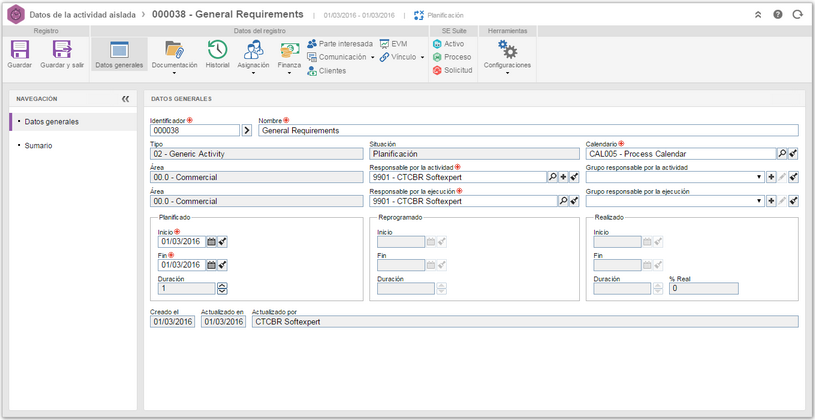Click the Guardar save icon

(x=20, y=50)
